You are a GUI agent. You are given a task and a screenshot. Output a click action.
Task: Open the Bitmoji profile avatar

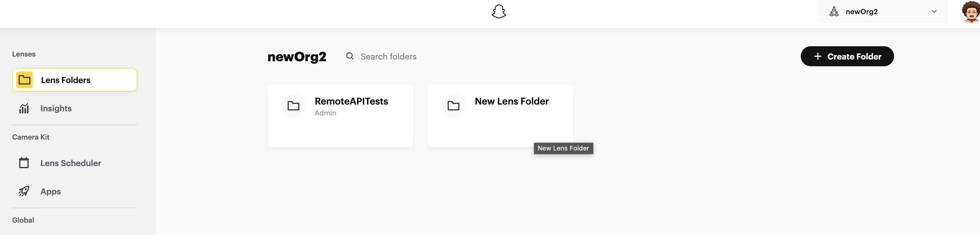[x=971, y=12]
